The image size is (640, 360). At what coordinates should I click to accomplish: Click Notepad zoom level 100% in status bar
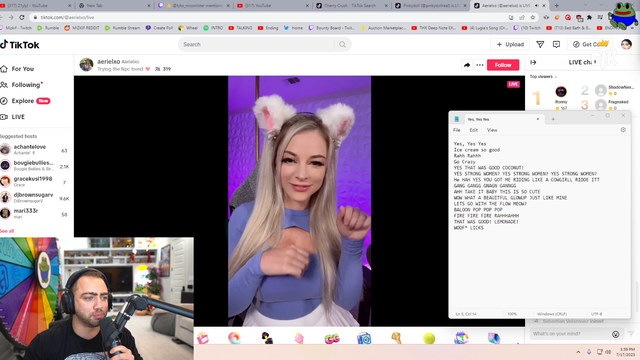[x=512, y=314]
